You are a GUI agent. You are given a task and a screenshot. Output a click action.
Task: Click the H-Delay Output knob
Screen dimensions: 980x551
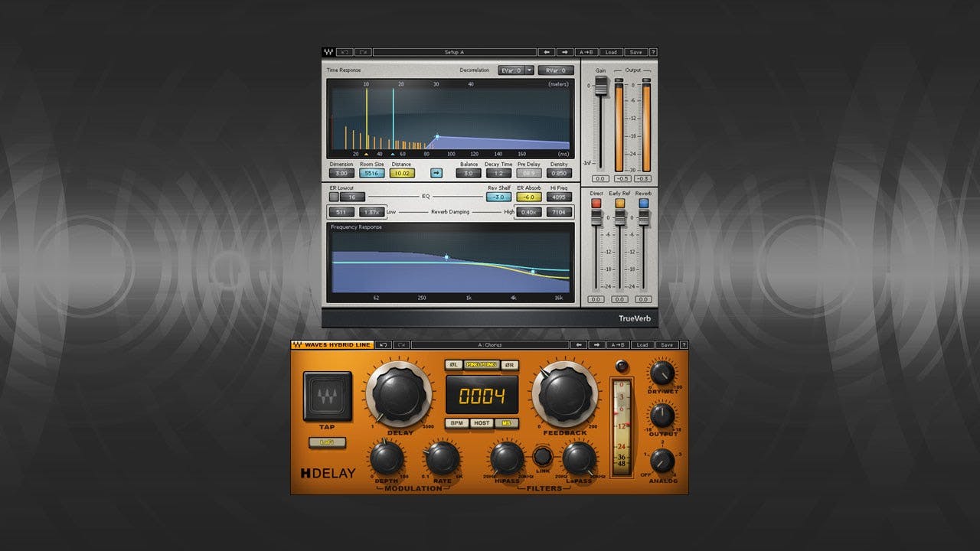click(x=661, y=416)
